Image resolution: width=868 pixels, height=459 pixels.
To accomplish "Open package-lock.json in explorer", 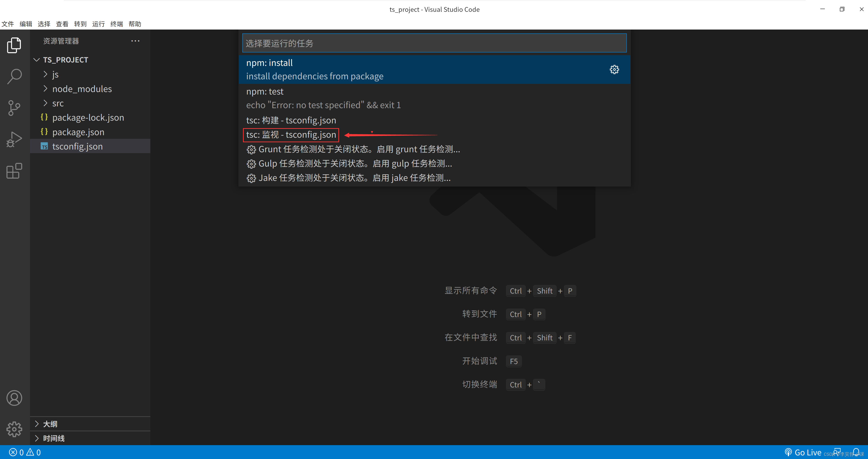I will click(90, 117).
